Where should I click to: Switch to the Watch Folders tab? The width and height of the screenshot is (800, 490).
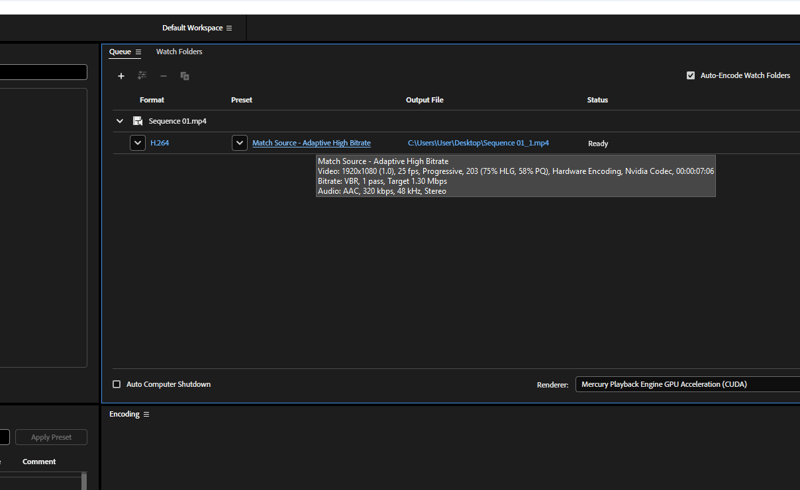coord(179,52)
